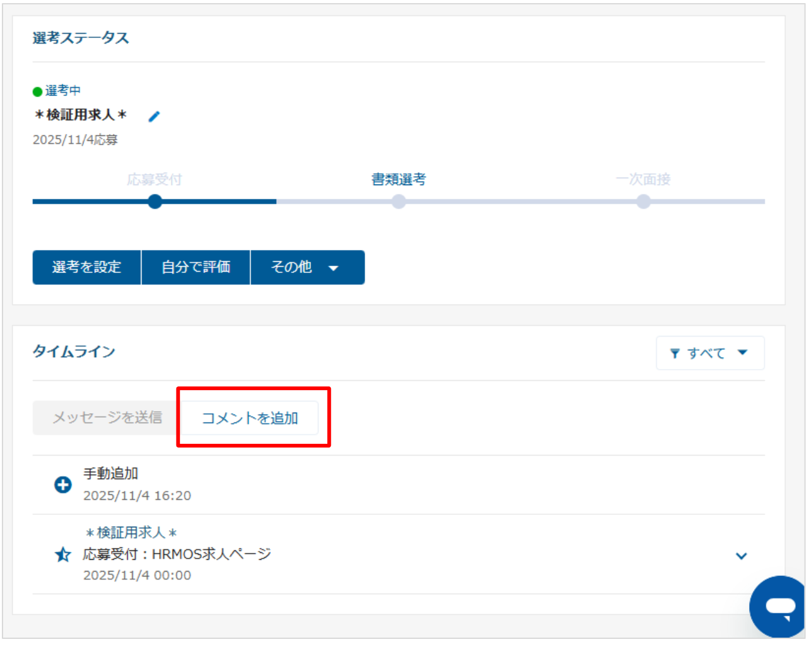Select the 書類選考 step dot
The image size is (812, 647).
pyautogui.click(x=399, y=201)
